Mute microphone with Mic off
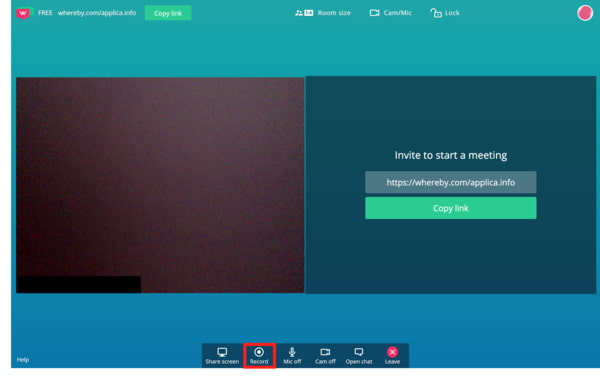Image resolution: width=600 pixels, height=381 pixels. coord(292,356)
